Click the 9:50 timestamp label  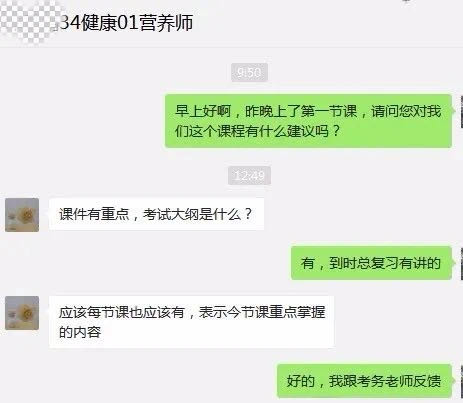249,72
